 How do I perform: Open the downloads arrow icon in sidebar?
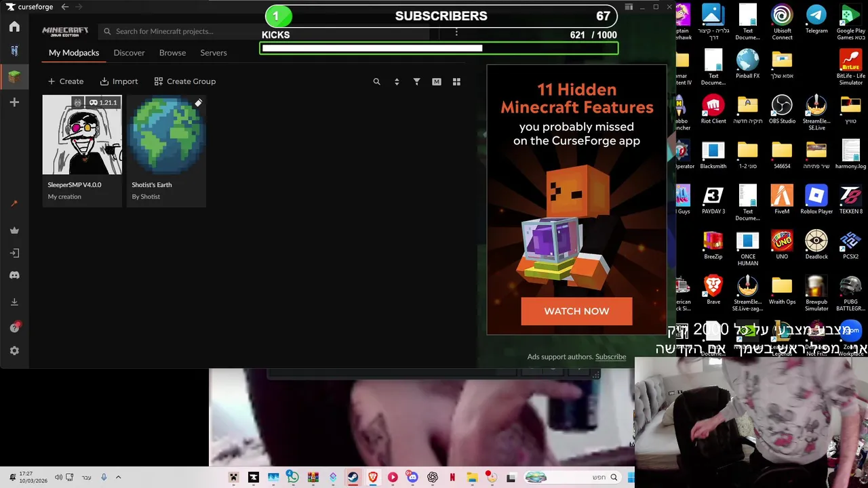coord(14,302)
